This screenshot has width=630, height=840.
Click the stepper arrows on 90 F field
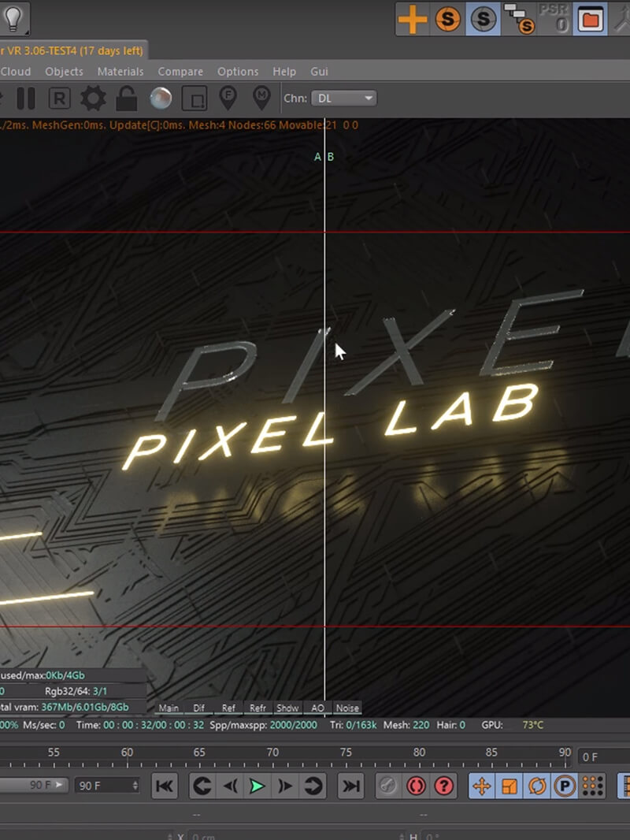pos(135,786)
